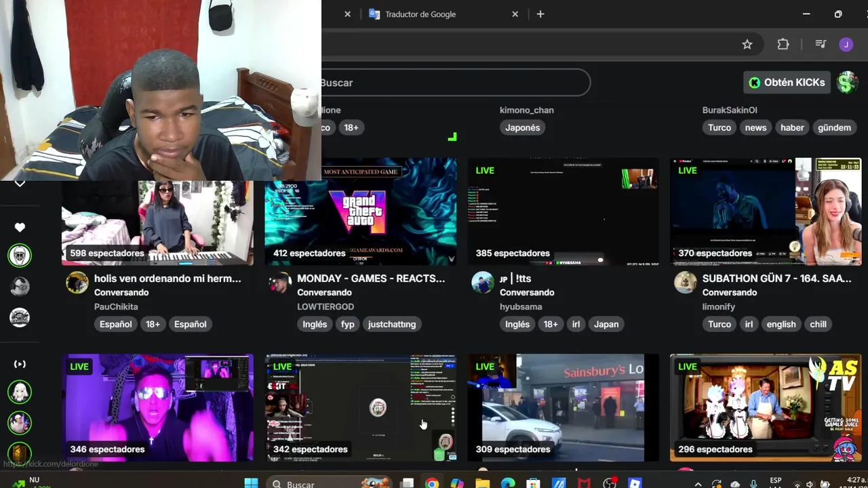Open a new browser tab
This screenshot has height=488, width=868.
540,14
